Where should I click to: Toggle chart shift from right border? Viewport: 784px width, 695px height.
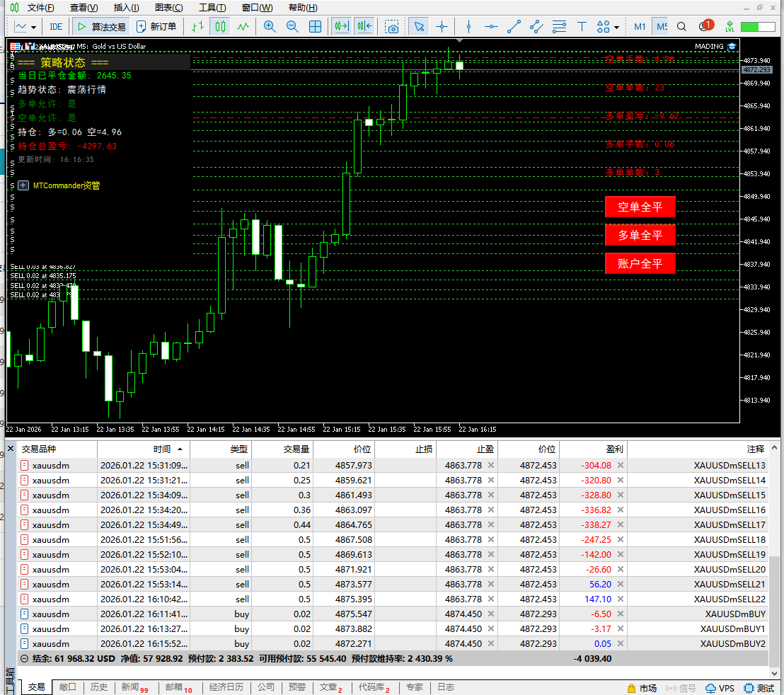(x=364, y=26)
